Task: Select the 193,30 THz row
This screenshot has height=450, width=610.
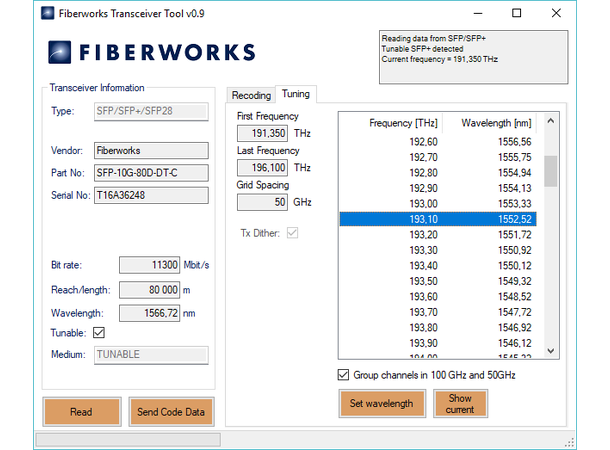Action: coord(438,250)
